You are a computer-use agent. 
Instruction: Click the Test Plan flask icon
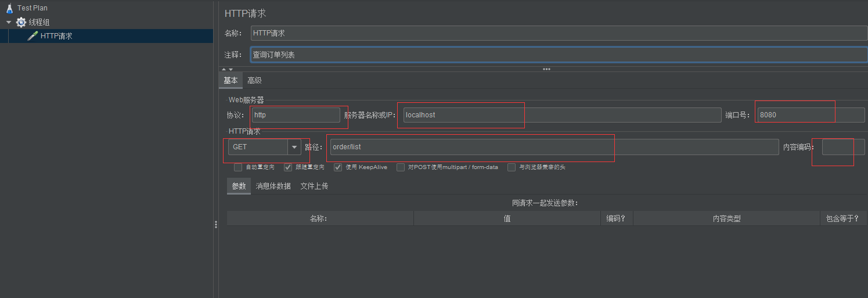(x=9, y=8)
